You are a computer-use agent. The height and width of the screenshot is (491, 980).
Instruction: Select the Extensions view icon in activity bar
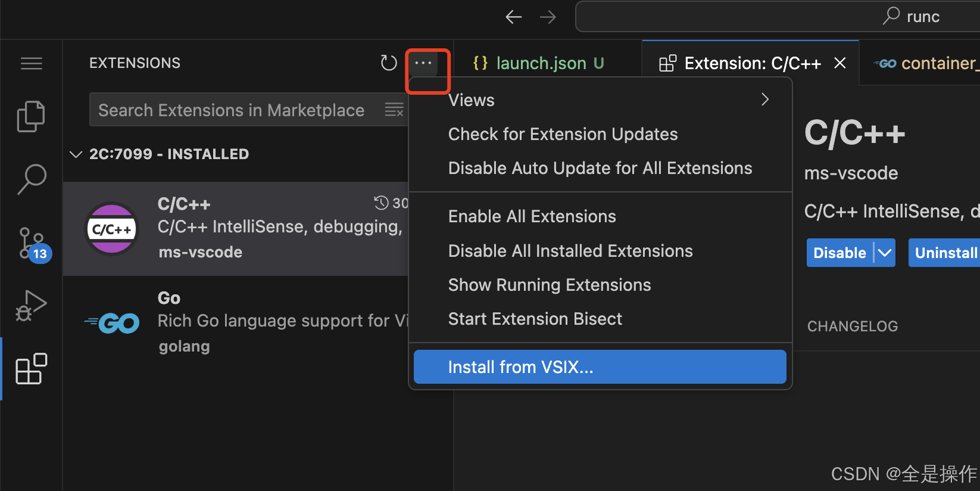click(31, 369)
